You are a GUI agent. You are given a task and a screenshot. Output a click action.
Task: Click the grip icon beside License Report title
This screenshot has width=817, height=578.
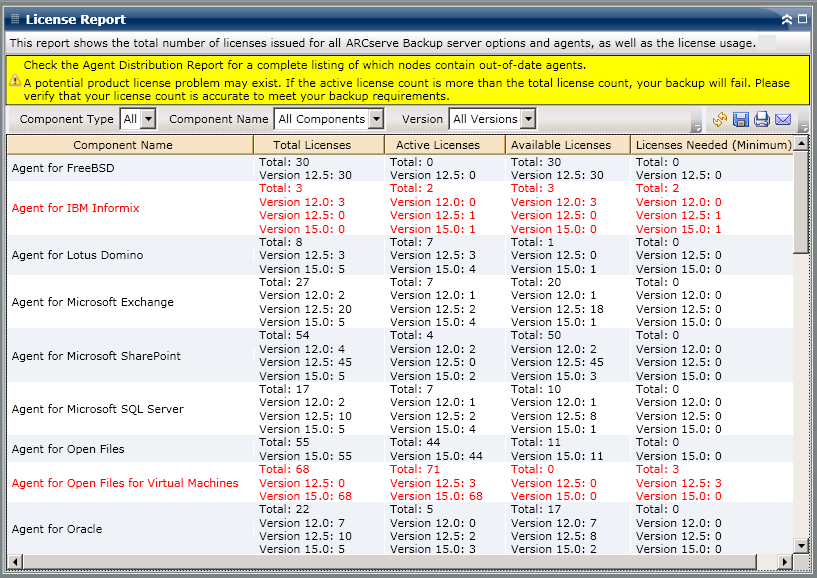(15, 19)
